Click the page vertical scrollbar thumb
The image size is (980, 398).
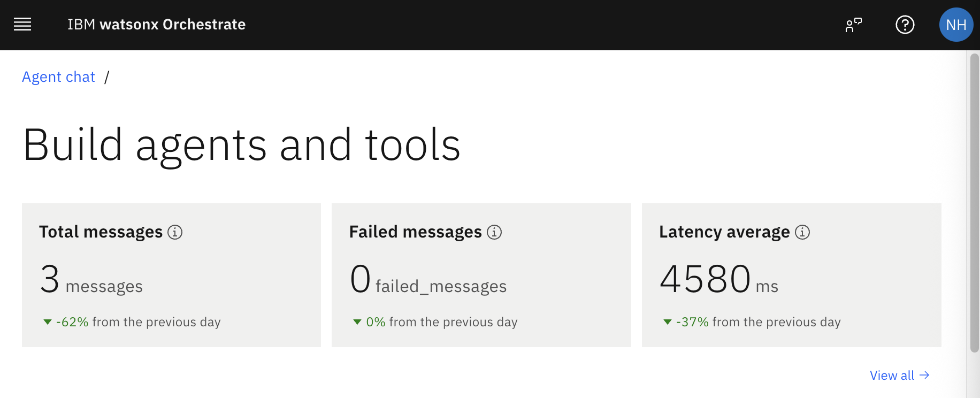[x=975, y=203]
